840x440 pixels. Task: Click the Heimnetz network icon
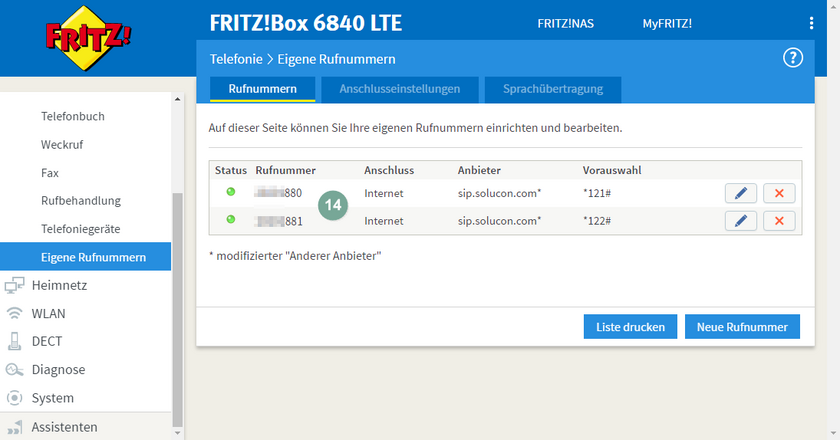[14, 285]
